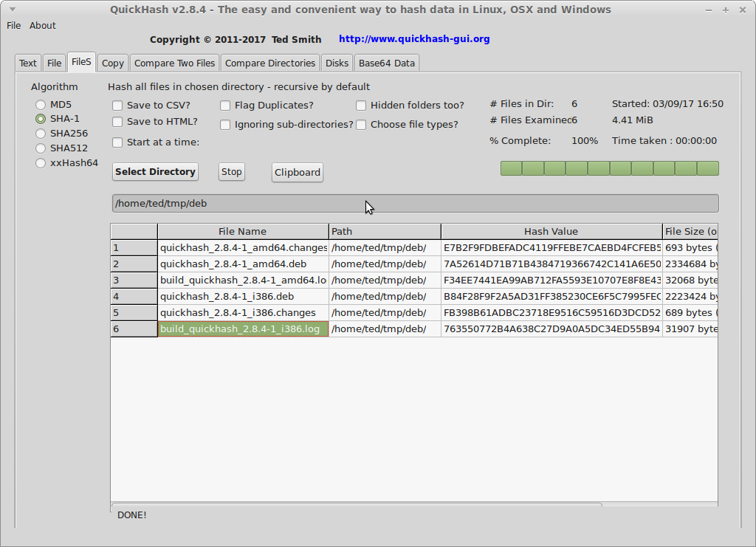Open the File menu
This screenshot has width=756, height=547.
(13, 25)
